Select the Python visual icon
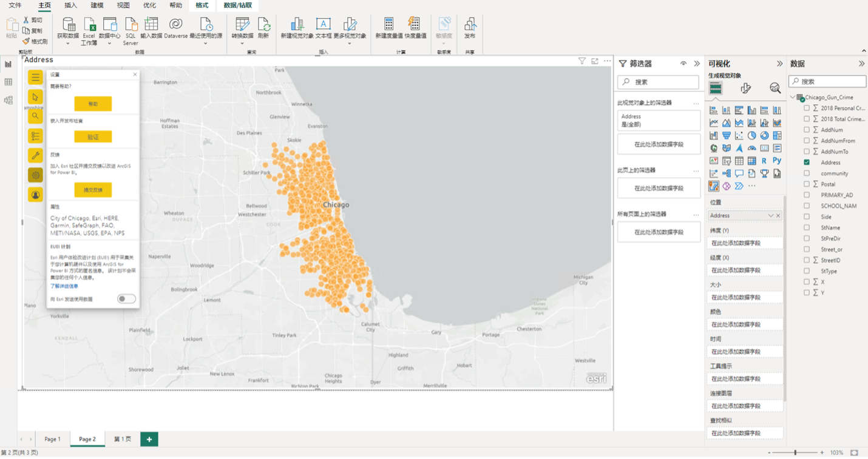Image resolution: width=868 pixels, height=459 pixels. tap(778, 161)
